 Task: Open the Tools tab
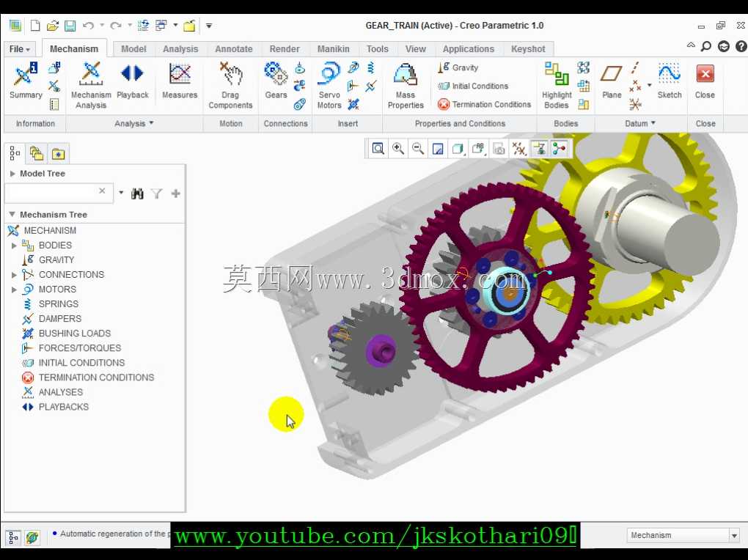(x=378, y=48)
